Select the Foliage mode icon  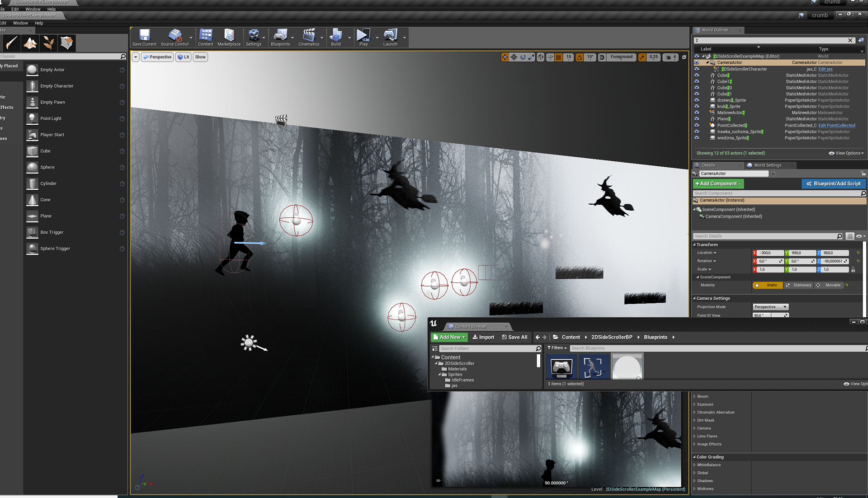(x=48, y=43)
